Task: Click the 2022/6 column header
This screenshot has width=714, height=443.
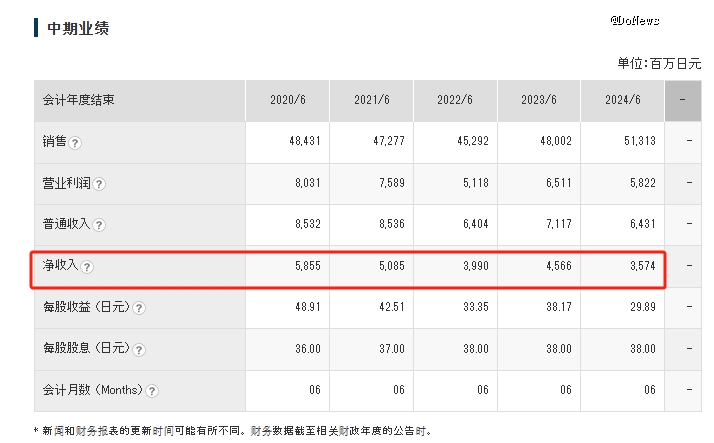Action: [x=455, y=100]
